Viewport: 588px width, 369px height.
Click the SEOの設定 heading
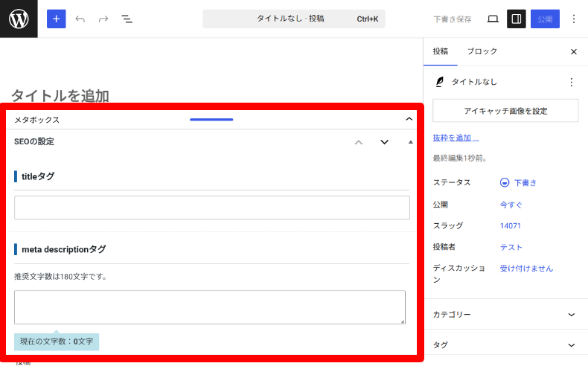[34, 141]
